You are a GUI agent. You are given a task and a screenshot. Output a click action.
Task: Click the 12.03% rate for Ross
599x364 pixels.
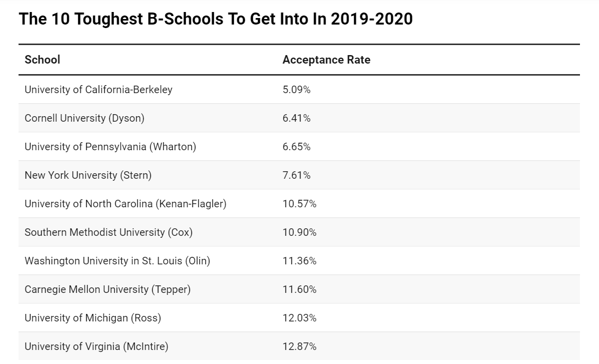pyautogui.click(x=299, y=318)
